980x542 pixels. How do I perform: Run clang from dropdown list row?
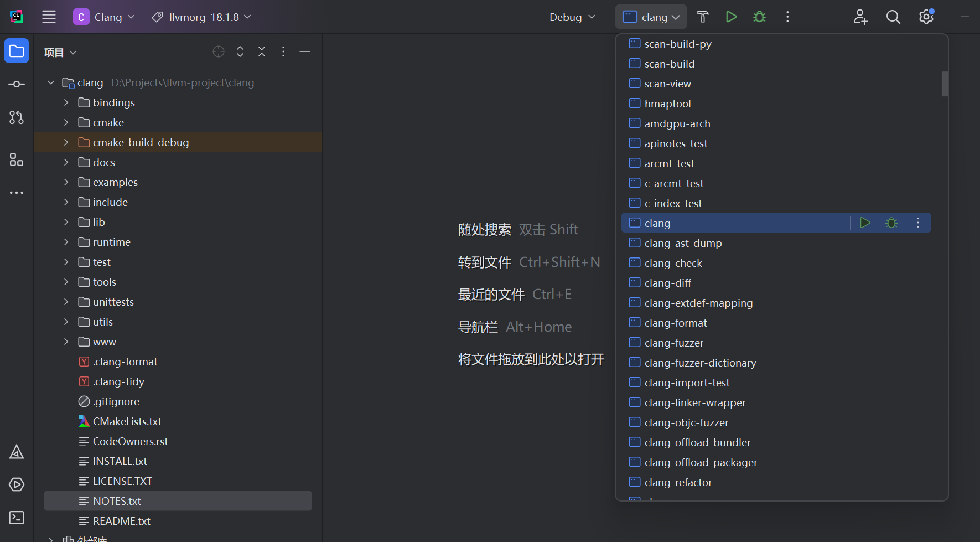(x=865, y=223)
